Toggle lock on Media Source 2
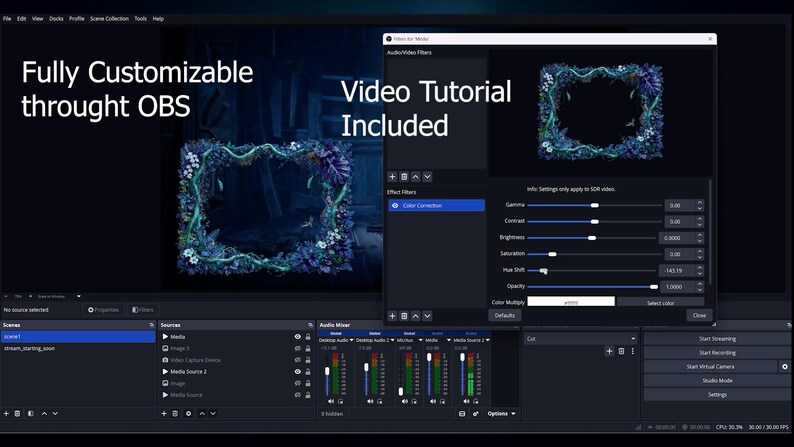 pos(308,372)
